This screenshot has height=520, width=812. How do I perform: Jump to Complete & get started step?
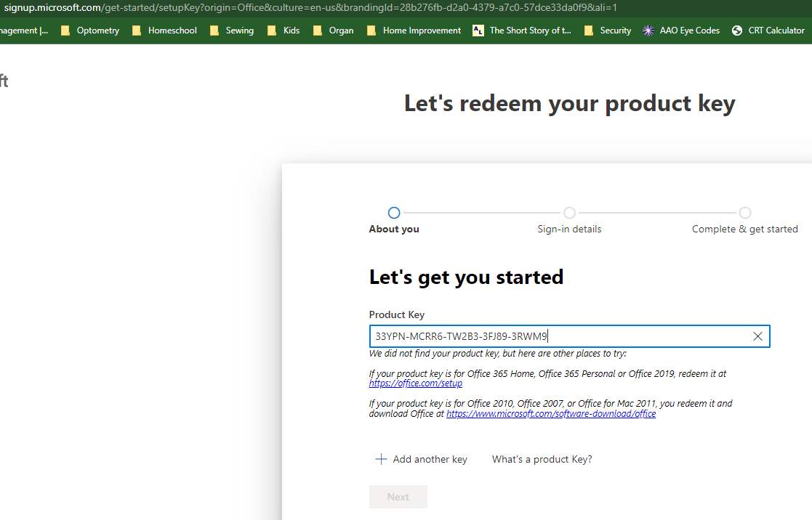point(744,213)
